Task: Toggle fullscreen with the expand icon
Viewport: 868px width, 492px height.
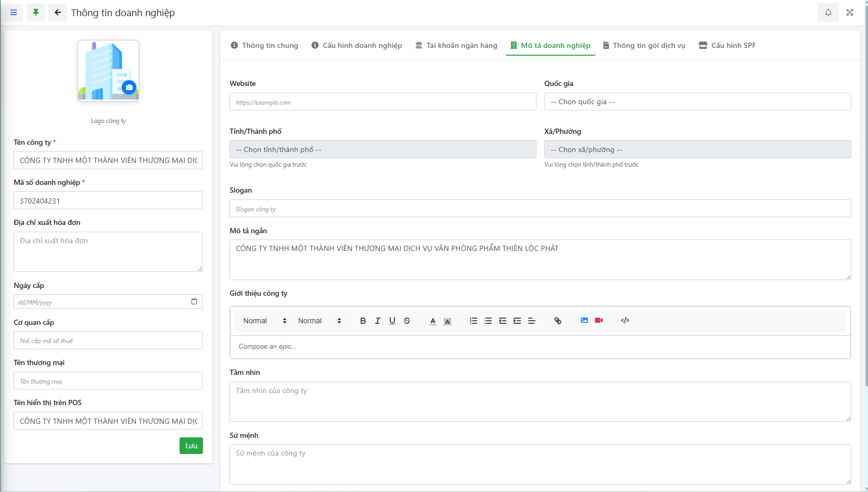Action: coord(850,12)
